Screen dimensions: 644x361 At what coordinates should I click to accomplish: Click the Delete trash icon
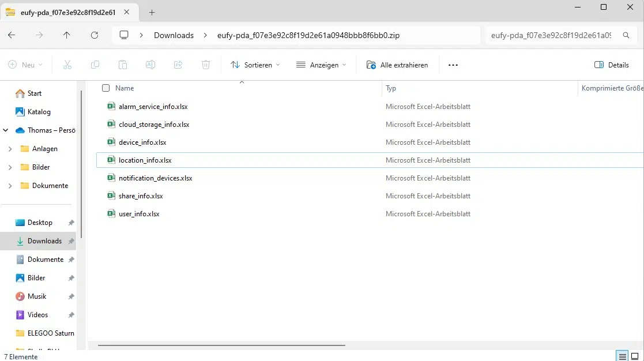pos(206,65)
